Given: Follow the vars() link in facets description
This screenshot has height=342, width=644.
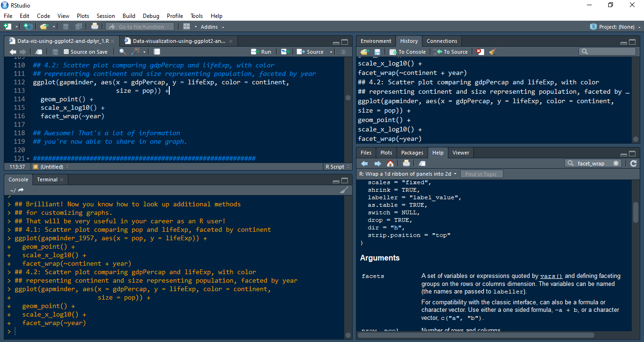Looking at the screenshot, I should pyautogui.click(x=551, y=276).
